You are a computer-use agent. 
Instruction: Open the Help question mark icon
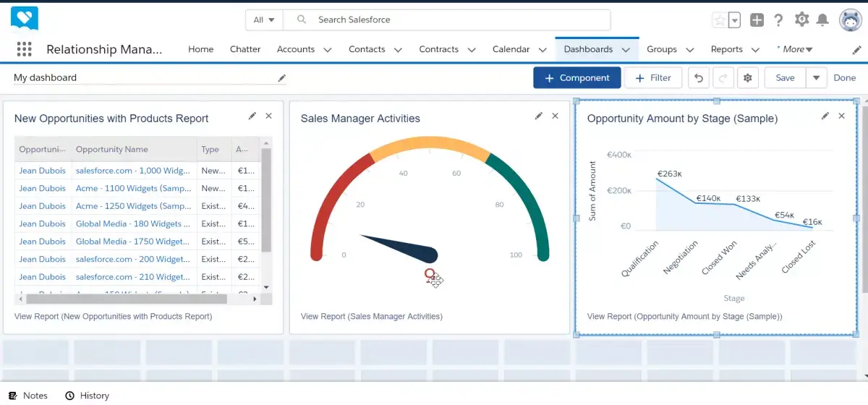[779, 20]
